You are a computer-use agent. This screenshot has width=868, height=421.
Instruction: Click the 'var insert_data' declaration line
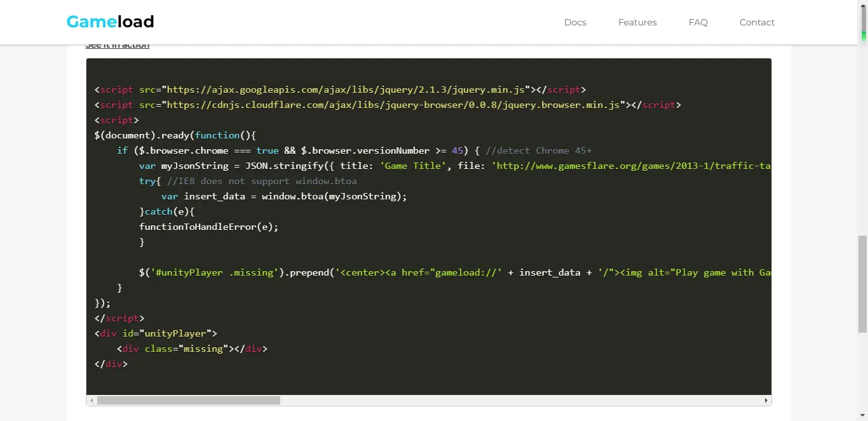(x=284, y=196)
